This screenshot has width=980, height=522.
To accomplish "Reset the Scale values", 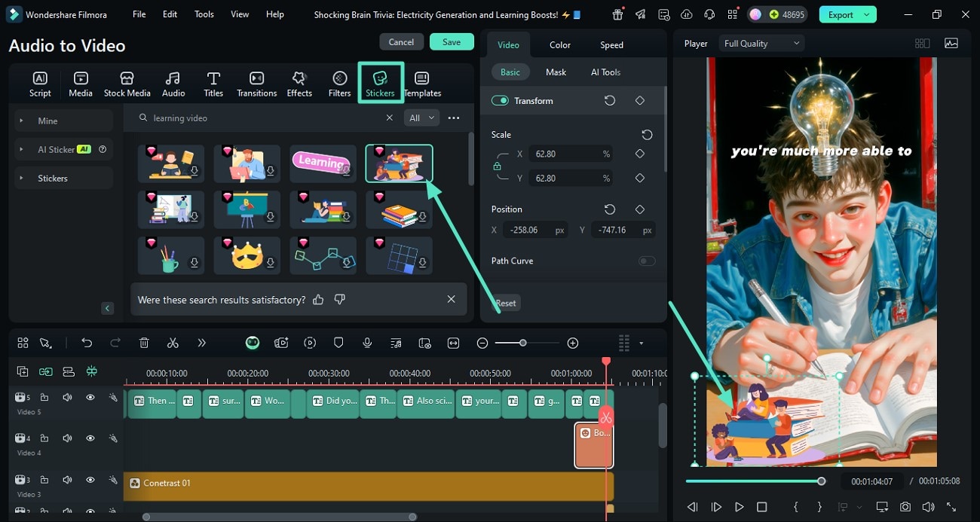I will click(647, 135).
